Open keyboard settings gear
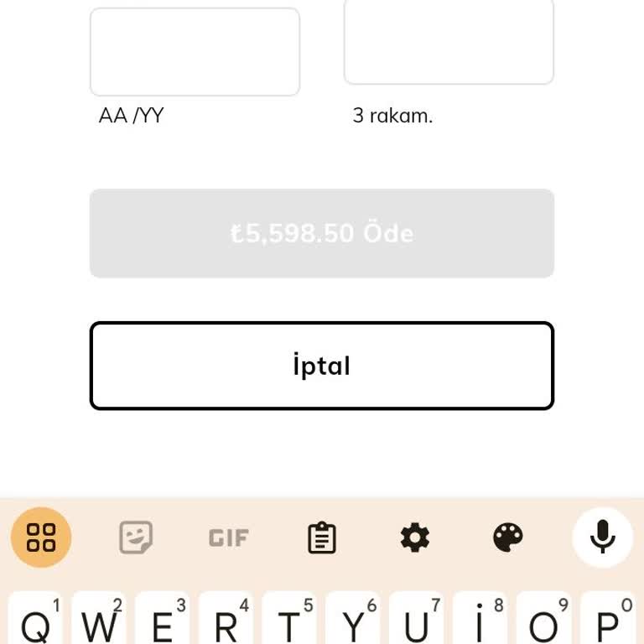Screen dimensions: 644x644 pyautogui.click(x=415, y=538)
